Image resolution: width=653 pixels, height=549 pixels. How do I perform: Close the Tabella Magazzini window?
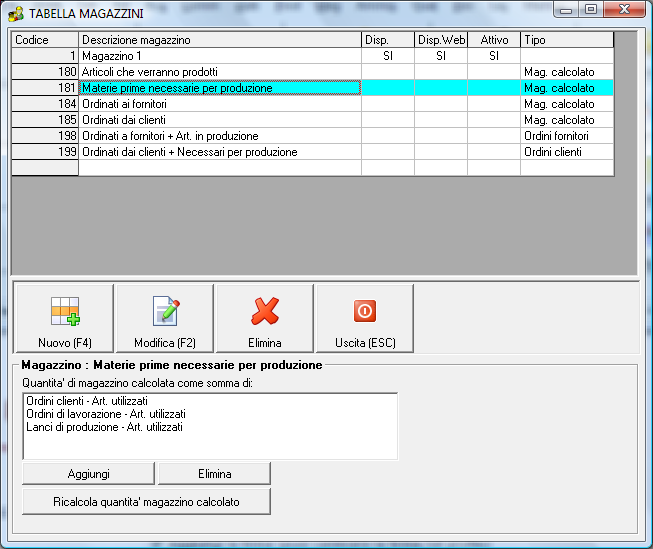pyautogui.click(x=624, y=10)
